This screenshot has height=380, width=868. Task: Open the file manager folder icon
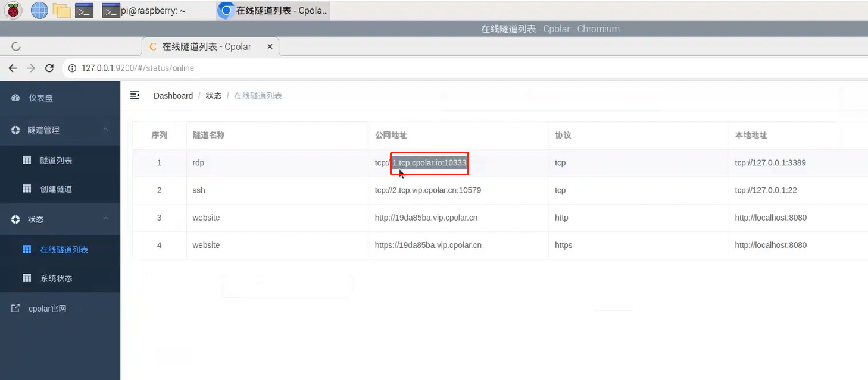(x=62, y=10)
